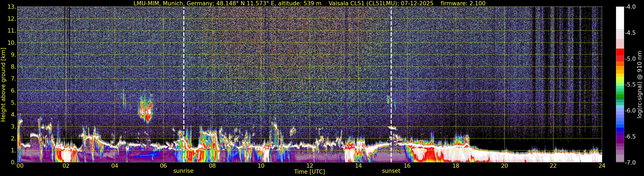644x176 pixels.
Task: Click the 12 hour tick label
Action: pyautogui.click(x=310, y=166)
